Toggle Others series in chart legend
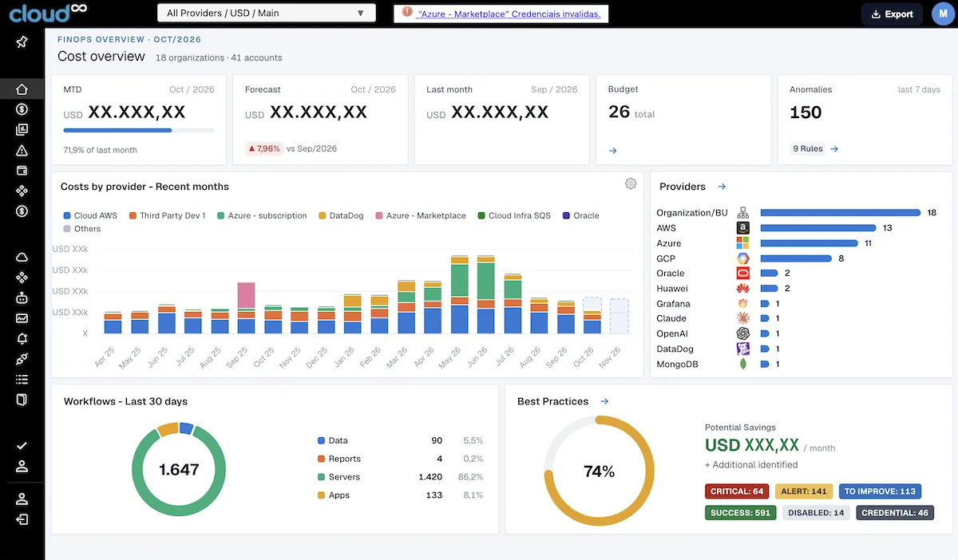 (82, 229)
